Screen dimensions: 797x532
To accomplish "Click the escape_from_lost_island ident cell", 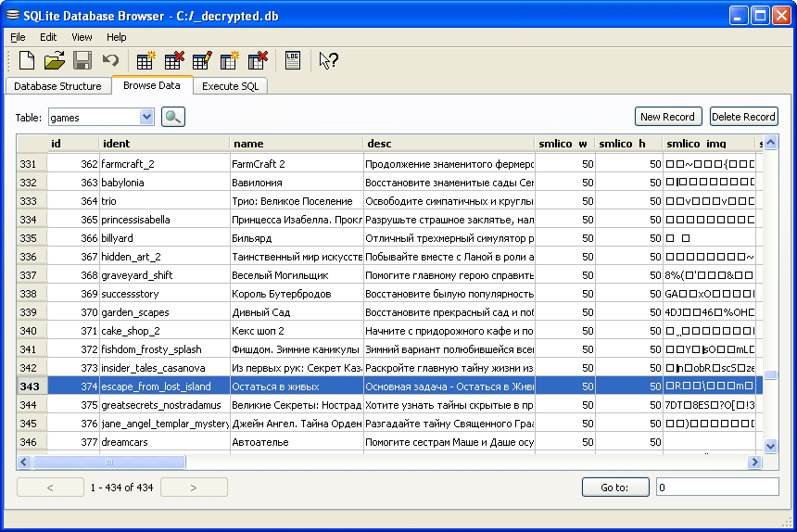I will 164,386.
